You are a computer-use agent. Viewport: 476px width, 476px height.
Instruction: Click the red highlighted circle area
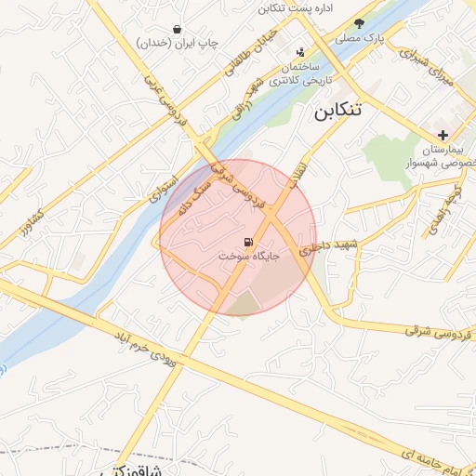tap(238, 237)
